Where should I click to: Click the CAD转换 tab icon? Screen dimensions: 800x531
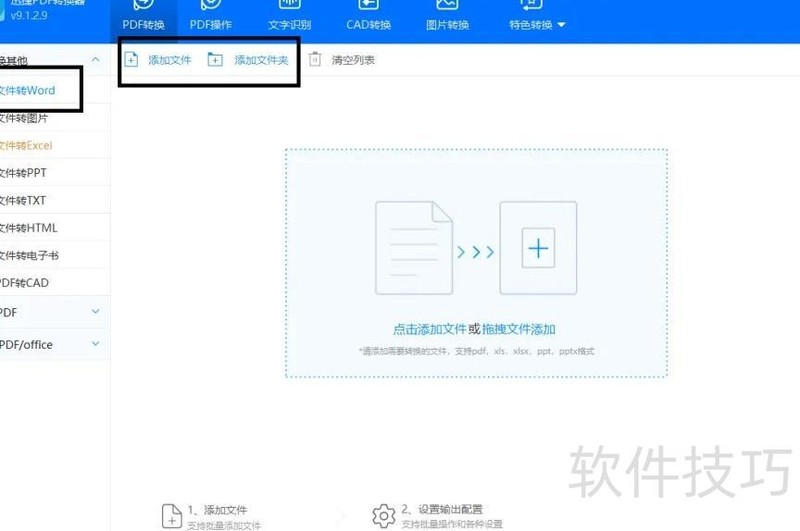[368, 5]
